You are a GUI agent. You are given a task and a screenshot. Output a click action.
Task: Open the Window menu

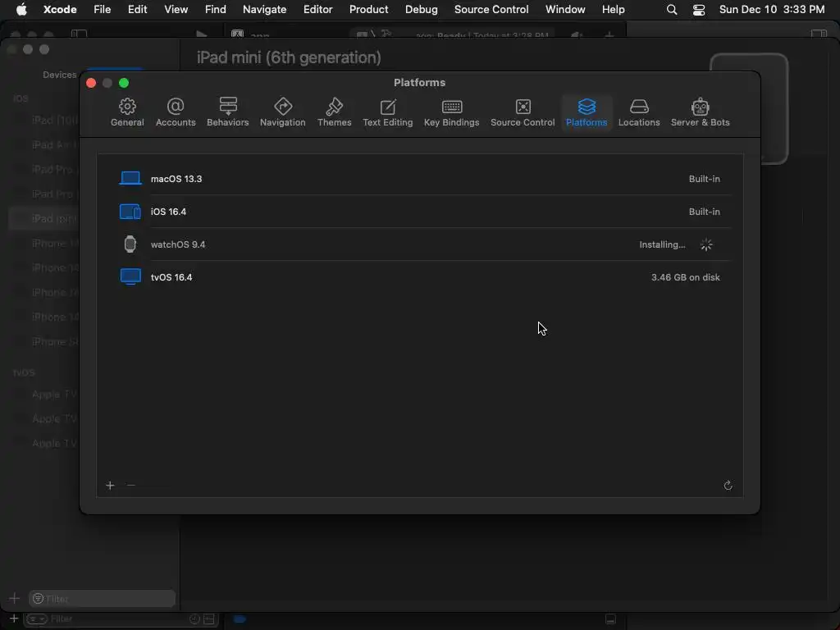pos(565,9)
